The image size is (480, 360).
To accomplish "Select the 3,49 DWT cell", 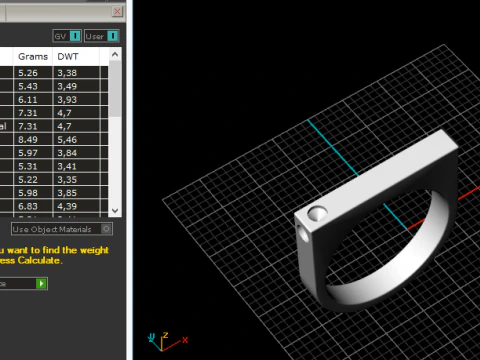I will pyautogui.click(x=76, y=86).
